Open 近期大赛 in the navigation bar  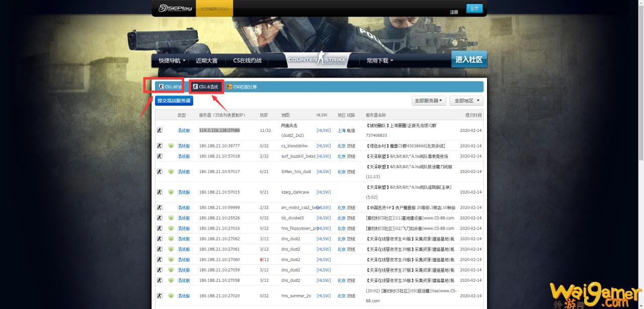(207, 60)
